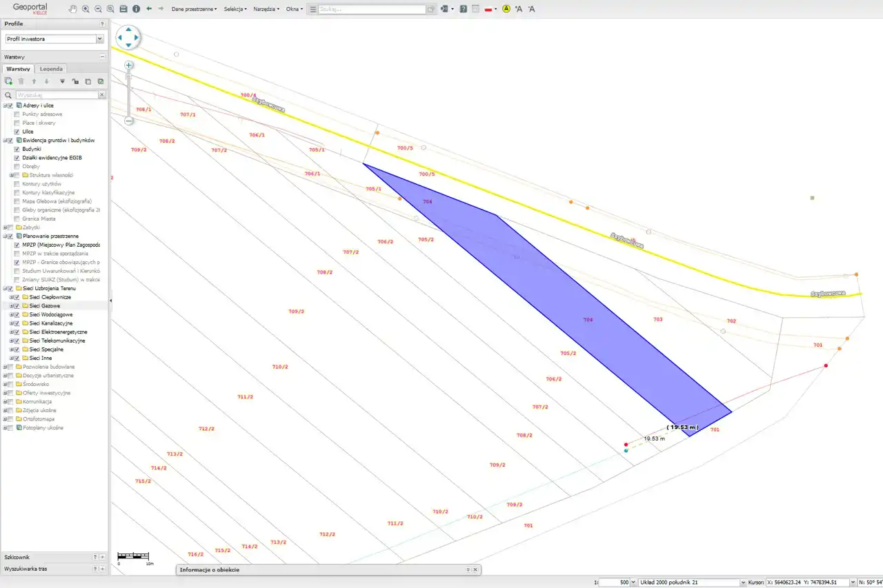Toggle the Ulice layer checkbox
883x588 pixels.
point(17,132)
